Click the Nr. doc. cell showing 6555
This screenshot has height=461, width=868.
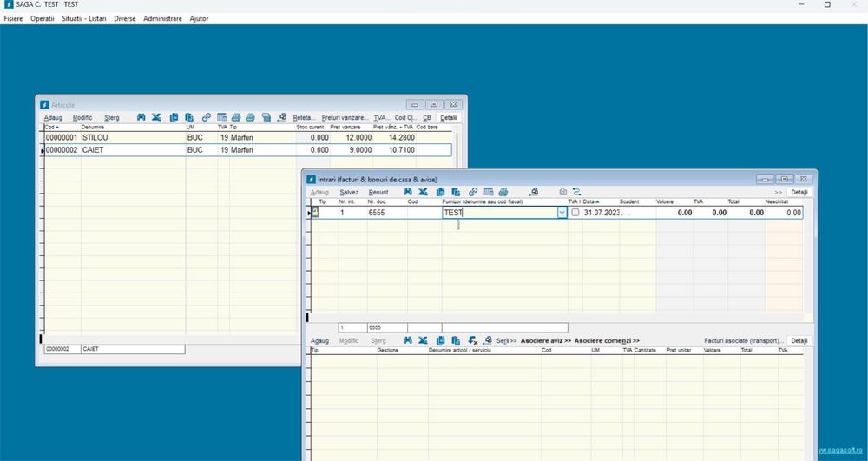(x=387, y=213)
